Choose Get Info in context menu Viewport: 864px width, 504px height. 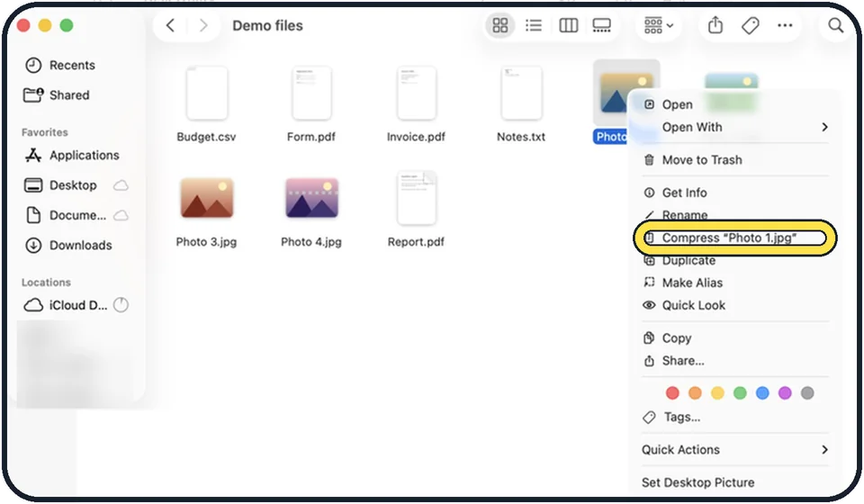(x=735, y=193)
